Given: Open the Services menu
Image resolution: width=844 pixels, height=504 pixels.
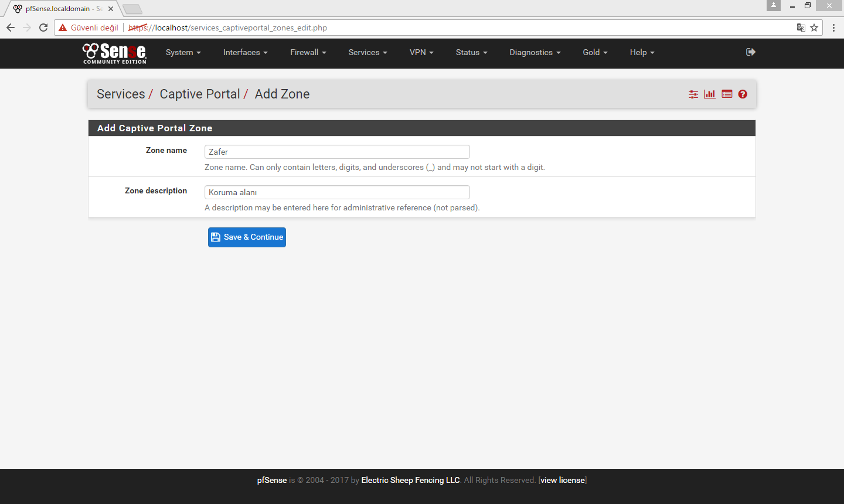Looking at the screenshot, I should tap(367, 52).
